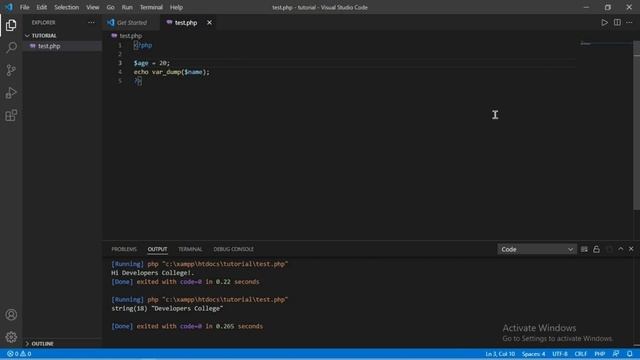Select the OUTPUT panel tab
This screenshot has width=640, height=360.
(x=157, y=249)
